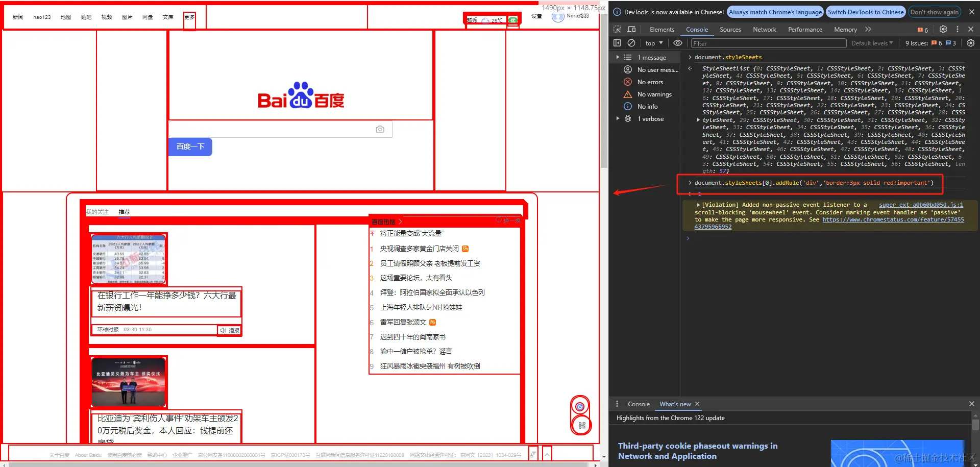Screen dimensions: 980x467
Task: Open the DevTools customize three-dot menu
Action: (x=958, y=29)
